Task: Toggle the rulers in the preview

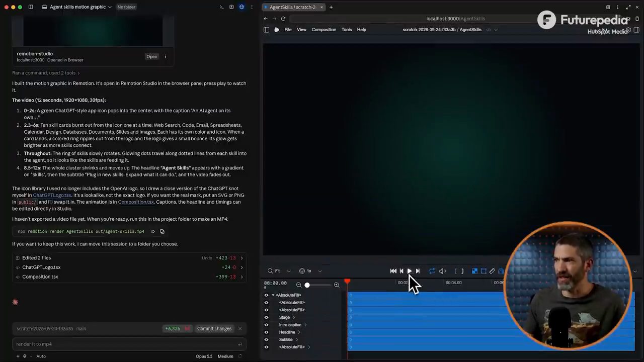Action: [492, 271]
